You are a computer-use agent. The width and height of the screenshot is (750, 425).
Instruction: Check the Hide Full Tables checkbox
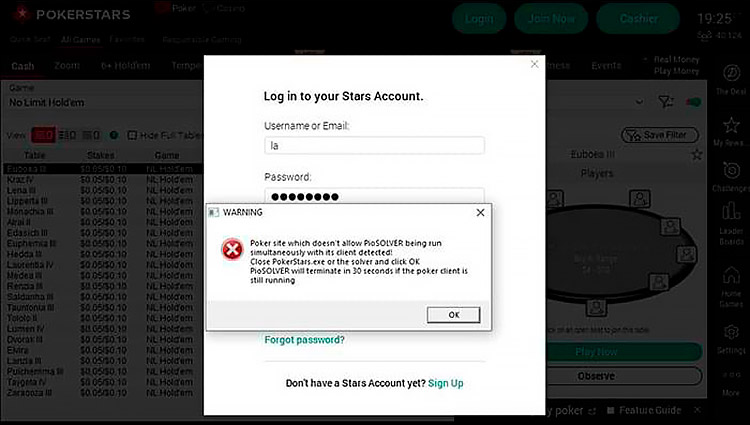(x=132, y=135)
